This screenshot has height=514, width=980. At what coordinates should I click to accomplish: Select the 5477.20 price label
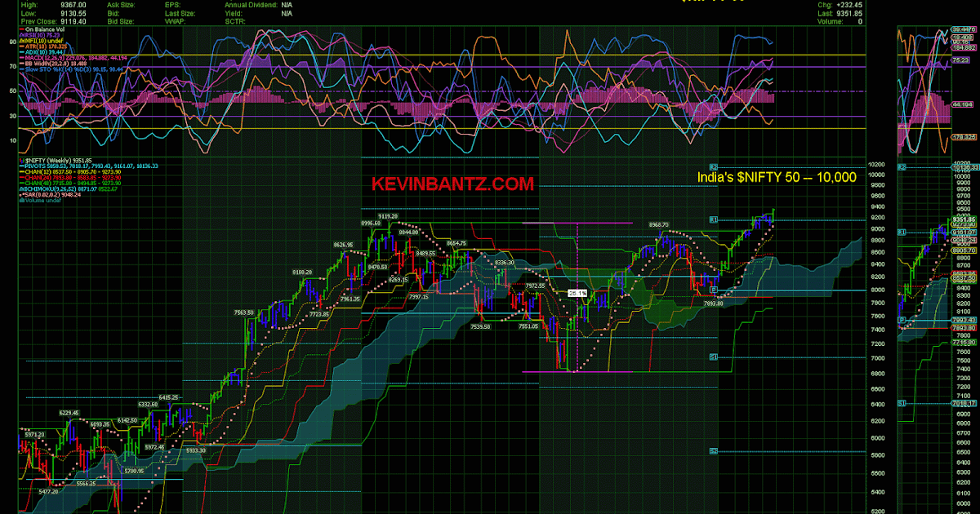[47, 491]
